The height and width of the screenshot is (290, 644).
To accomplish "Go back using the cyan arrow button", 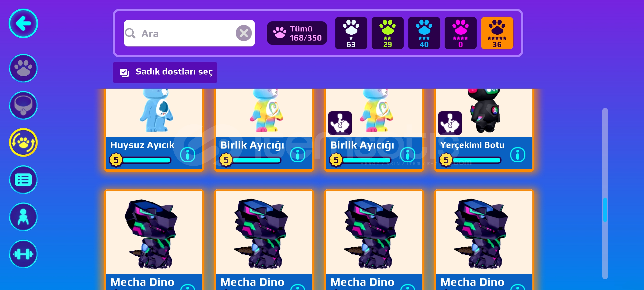I will coord(23,23).
